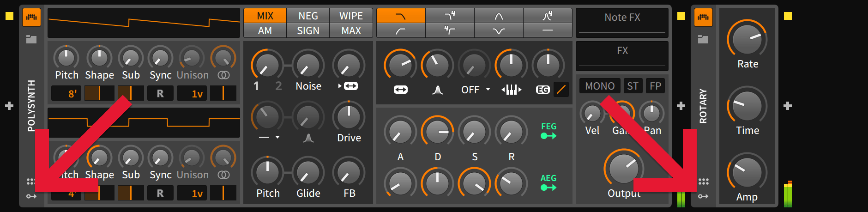Expand the Note FX slot
Screen dimensions: 868x212
coord(622,23)
